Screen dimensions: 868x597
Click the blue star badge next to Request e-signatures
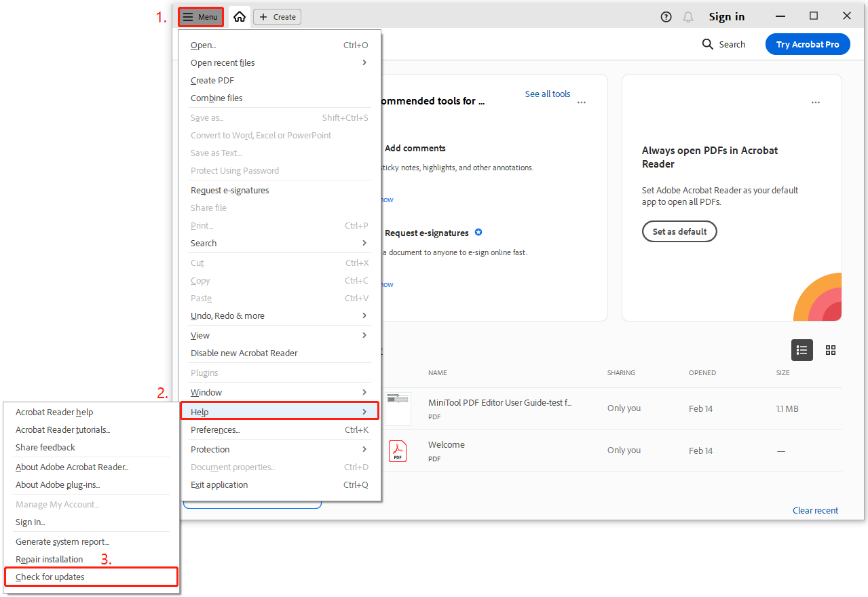(x=478, y=232)
